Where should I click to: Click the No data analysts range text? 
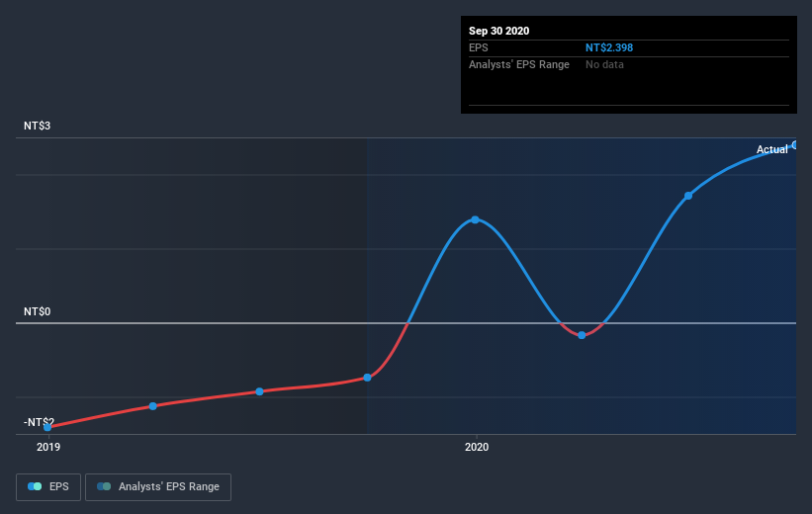[604, 64]
